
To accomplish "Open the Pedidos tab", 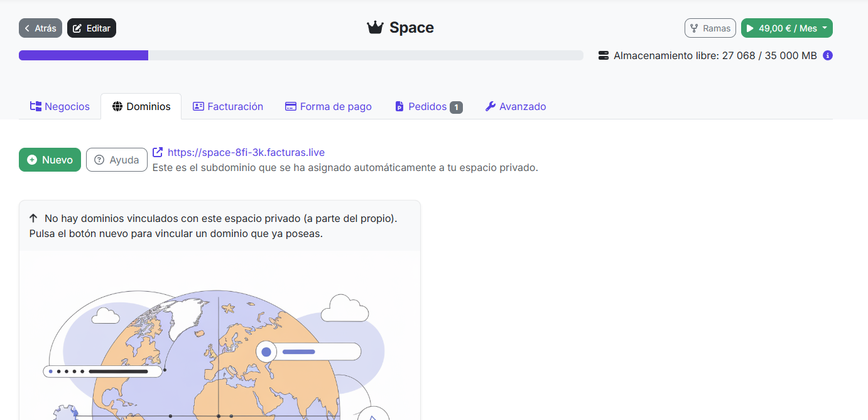I will pos(428,106).
